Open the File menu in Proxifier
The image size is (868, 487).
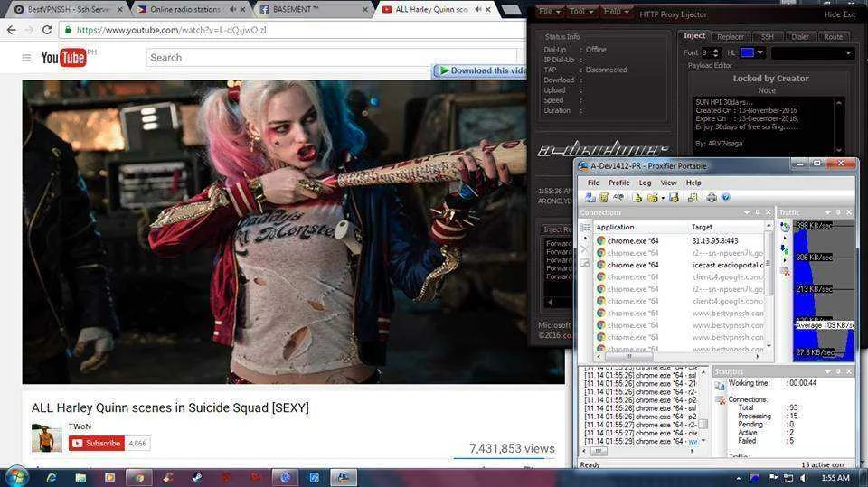tap(593, 183)
